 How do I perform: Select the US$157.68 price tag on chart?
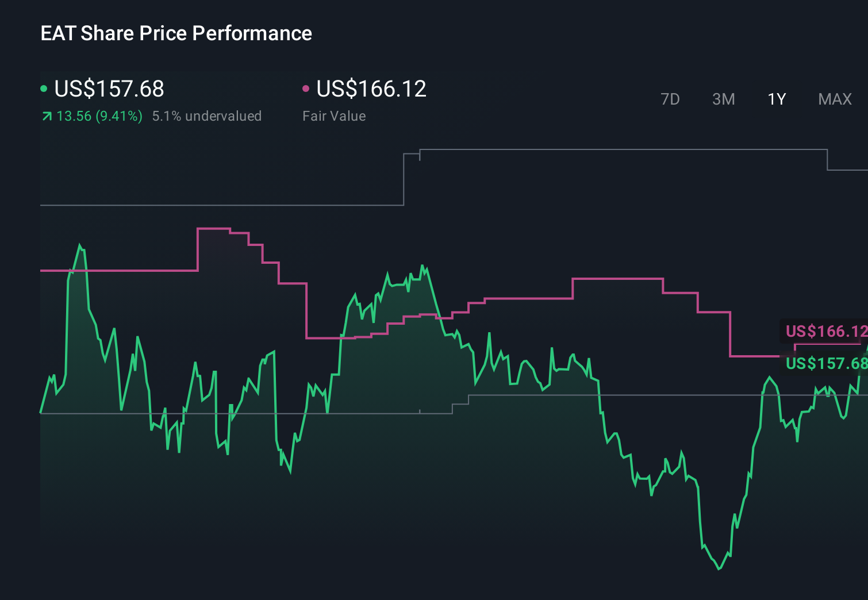point(825,364)
